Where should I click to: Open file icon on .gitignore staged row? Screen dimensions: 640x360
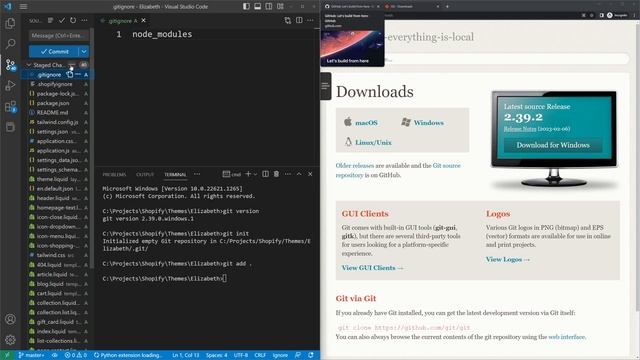(x=70, y=74)
